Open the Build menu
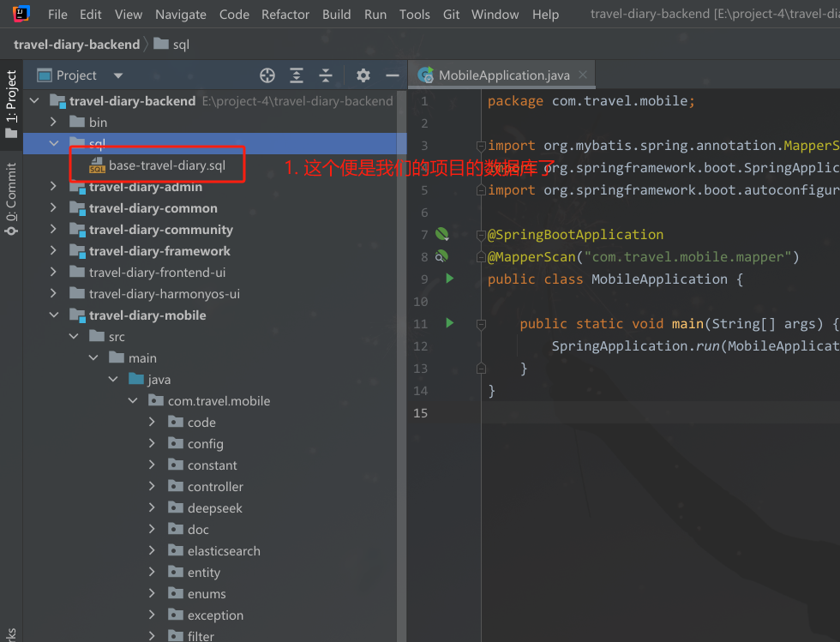This screenshot has height=642, width=840. 336,15
